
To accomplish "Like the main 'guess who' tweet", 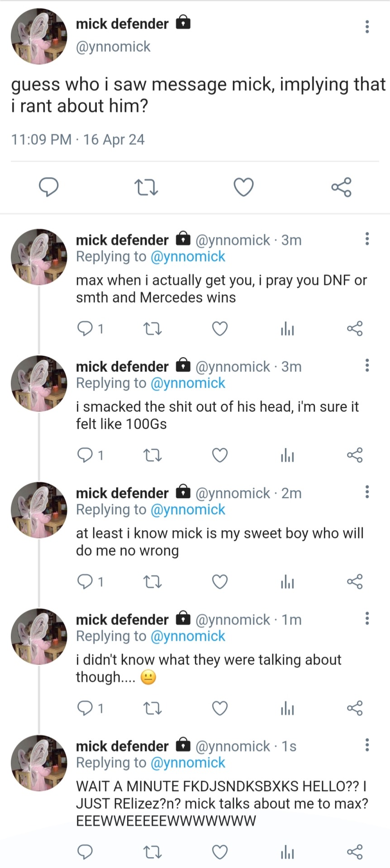I will (x=243, y=187).
